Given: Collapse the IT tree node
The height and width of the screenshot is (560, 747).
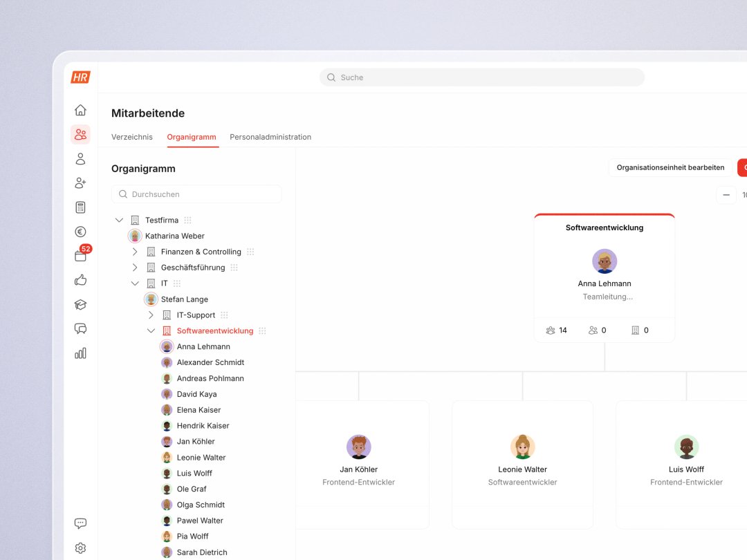Looking at the screenshot, I should pos(135,283).
